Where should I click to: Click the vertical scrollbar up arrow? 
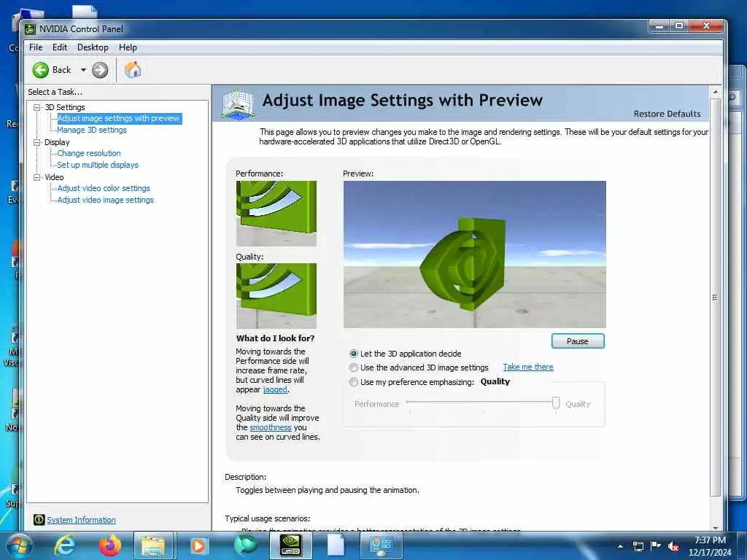click(715, 91)
